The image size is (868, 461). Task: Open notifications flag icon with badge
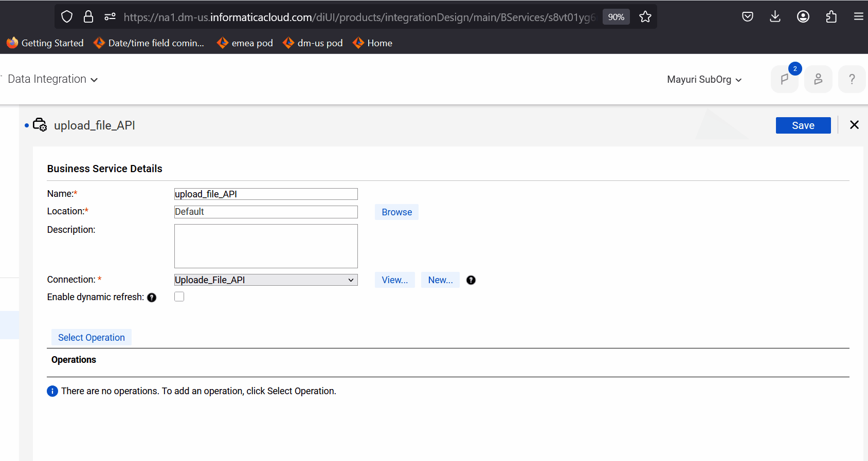785,79
